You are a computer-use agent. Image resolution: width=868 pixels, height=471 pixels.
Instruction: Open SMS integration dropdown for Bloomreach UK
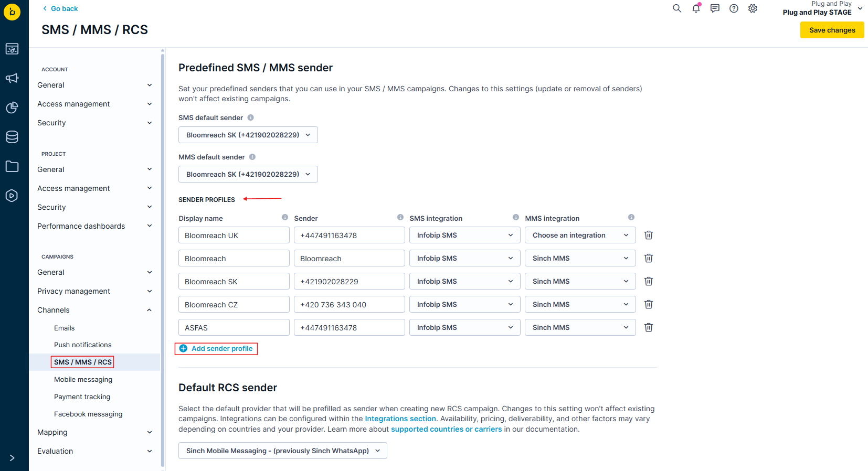465,235
